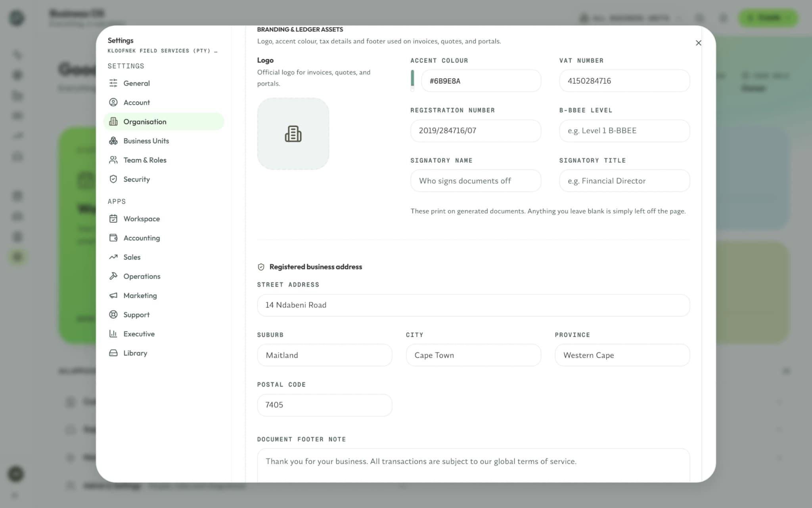
Task: Click the B-BBEE Level field
Action: click(x=624, y=131)
